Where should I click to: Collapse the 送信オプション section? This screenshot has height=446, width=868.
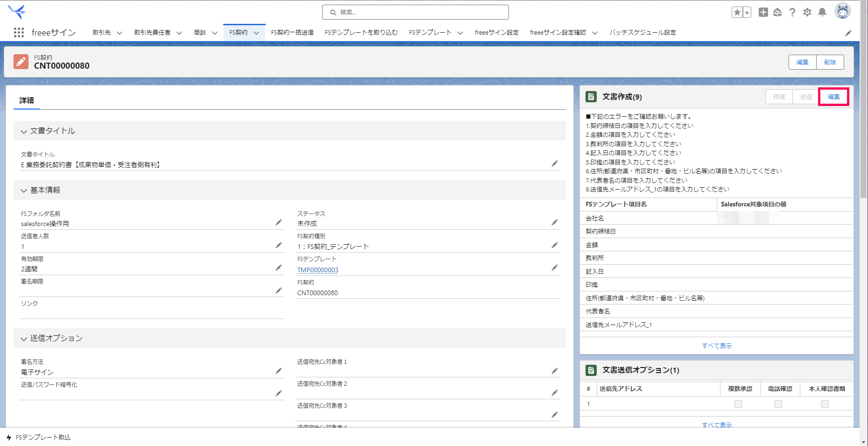(x=24, y=339)
